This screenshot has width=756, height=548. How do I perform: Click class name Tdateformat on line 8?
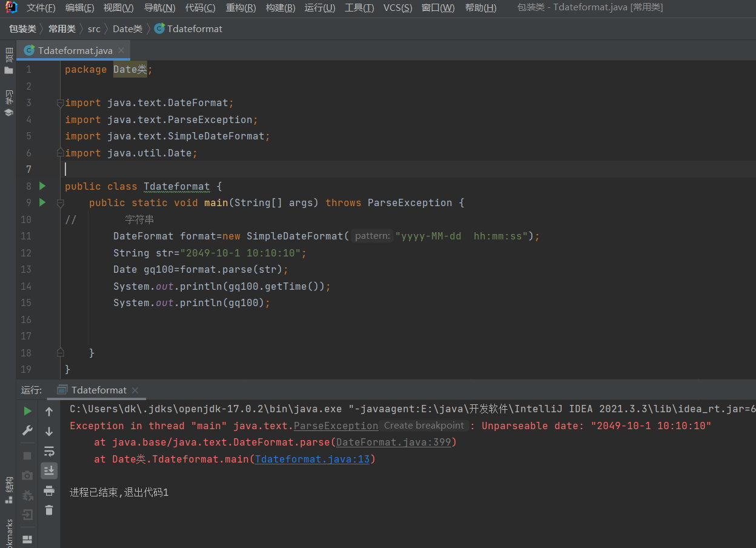(177, 186)
